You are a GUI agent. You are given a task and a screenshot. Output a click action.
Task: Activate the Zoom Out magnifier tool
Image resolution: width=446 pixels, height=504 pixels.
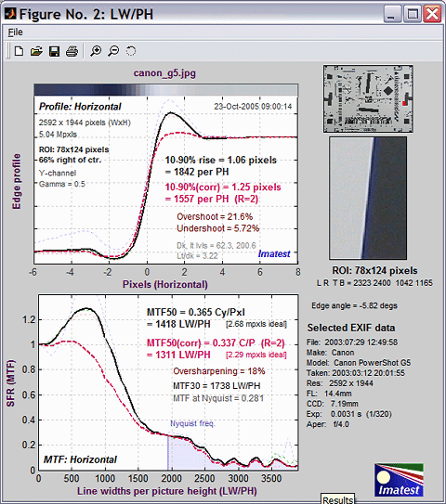click(113, 51)
